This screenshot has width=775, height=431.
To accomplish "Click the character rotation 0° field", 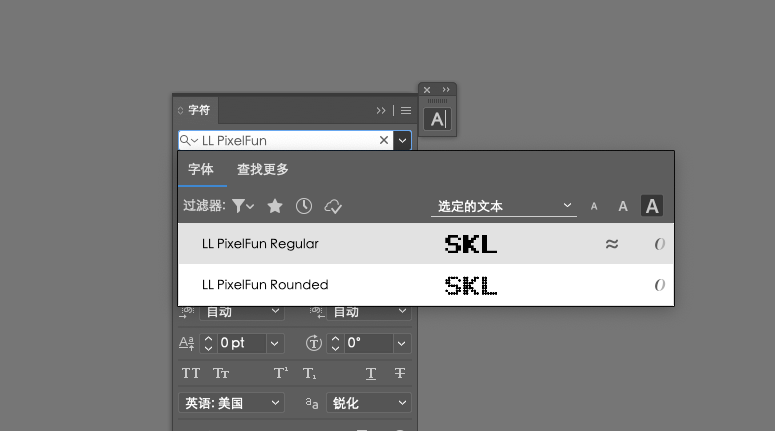I will pos(369,343).
